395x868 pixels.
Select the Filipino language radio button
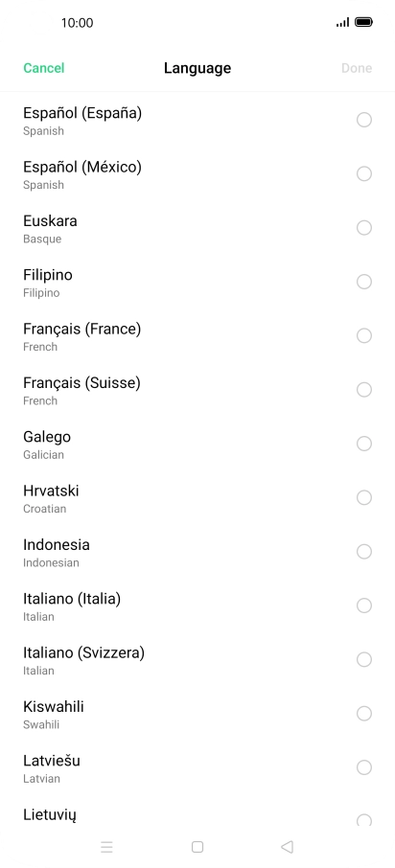pos(364,282)
